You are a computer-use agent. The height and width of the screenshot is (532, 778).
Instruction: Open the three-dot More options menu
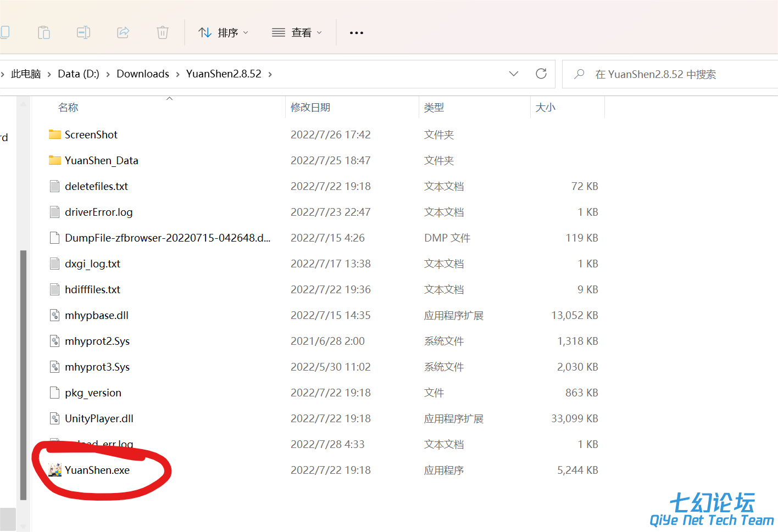pos(357,33)
